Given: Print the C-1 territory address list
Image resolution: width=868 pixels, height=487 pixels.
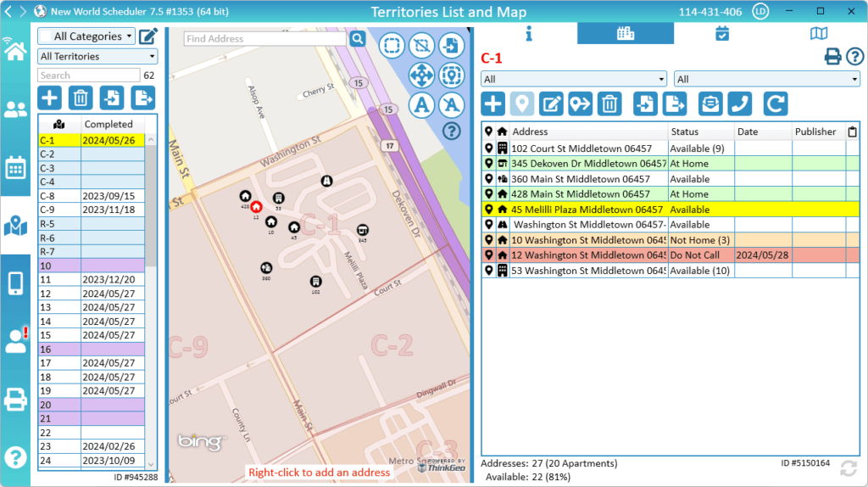Looking at the screenshot, I should click(833, 57).
